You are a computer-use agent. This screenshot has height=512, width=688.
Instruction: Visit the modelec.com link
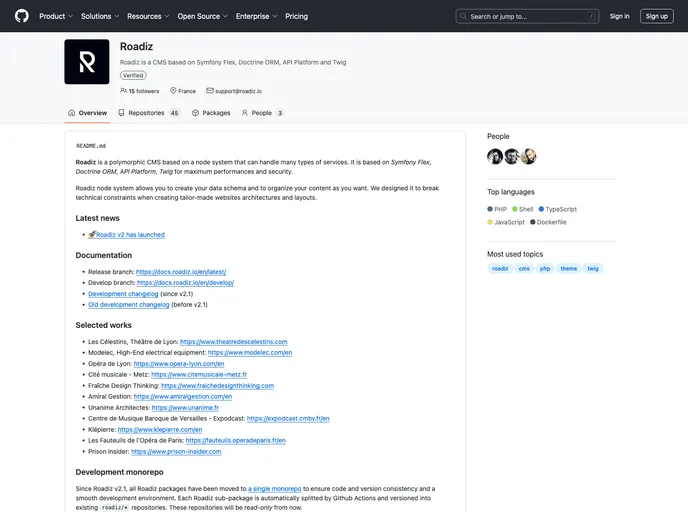pos(250,353)
